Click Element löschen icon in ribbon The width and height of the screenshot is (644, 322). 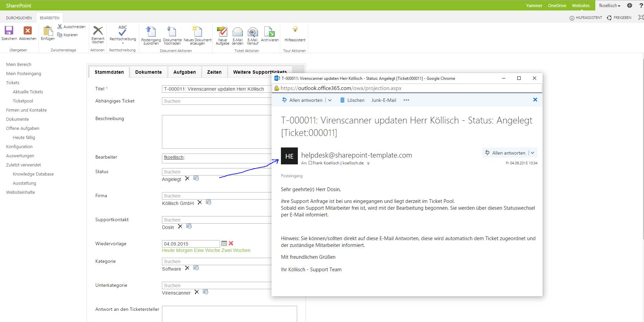(x=98, y=31)
